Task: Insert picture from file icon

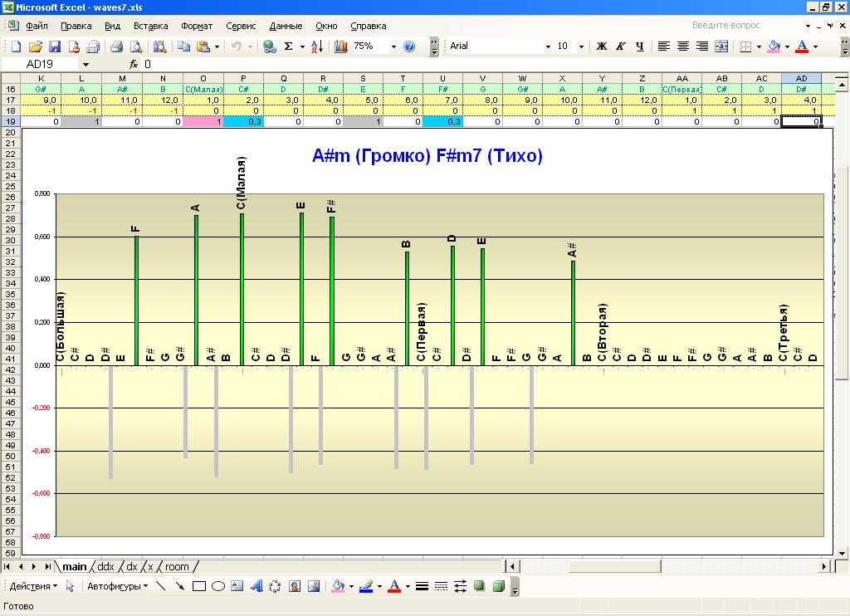Action: point(313,586)
